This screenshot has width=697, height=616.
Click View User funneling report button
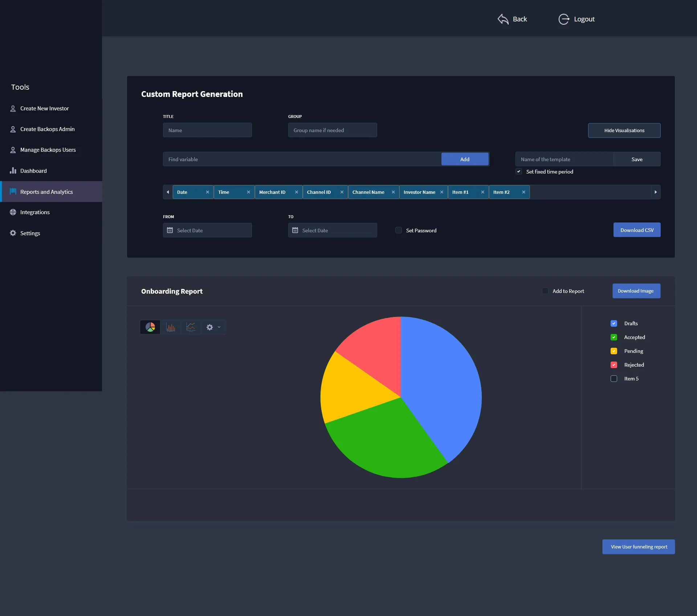(x=639, y=547)
